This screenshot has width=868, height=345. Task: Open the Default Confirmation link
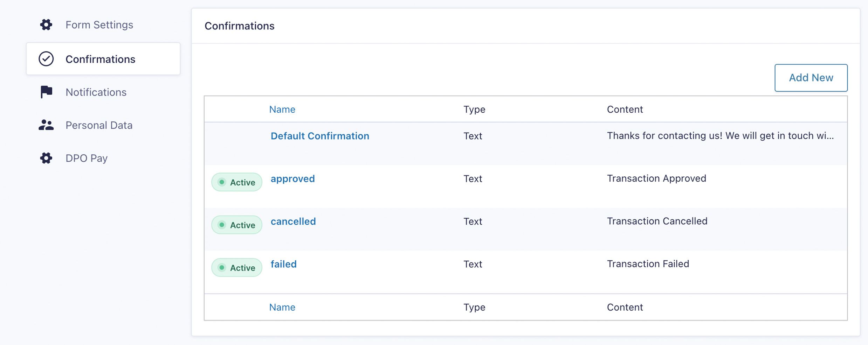click(x=320, y=136)
